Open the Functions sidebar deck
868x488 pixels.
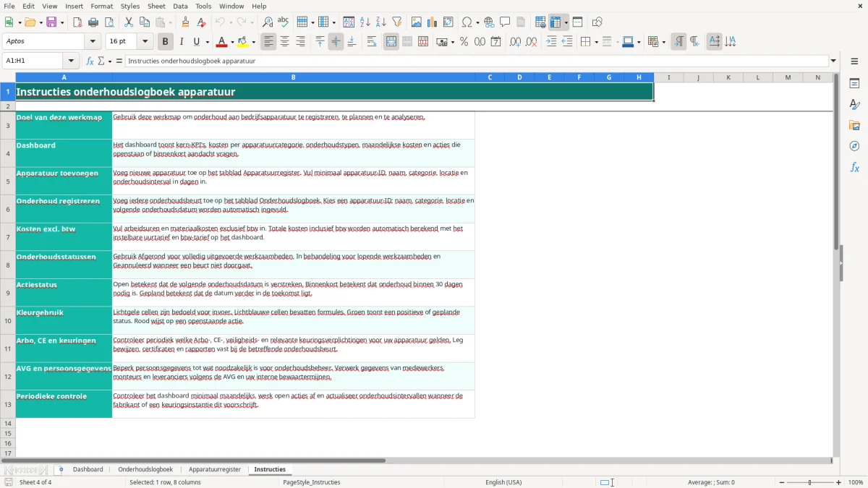click(x=854, y=167)
